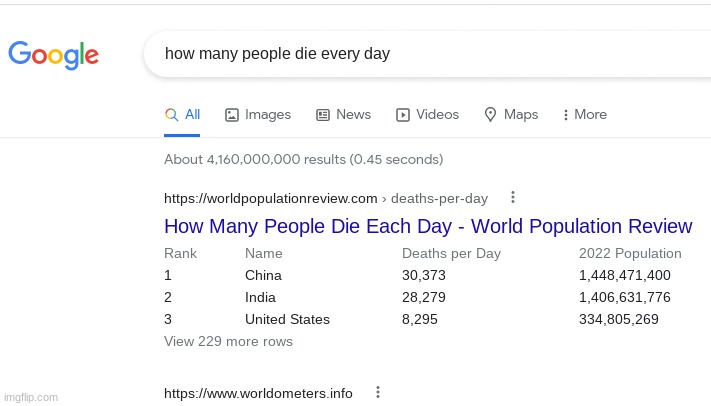Viewport: 711px width, 406px height.
Task: Click the imgflip.com watermark
Action: point(31,397)
